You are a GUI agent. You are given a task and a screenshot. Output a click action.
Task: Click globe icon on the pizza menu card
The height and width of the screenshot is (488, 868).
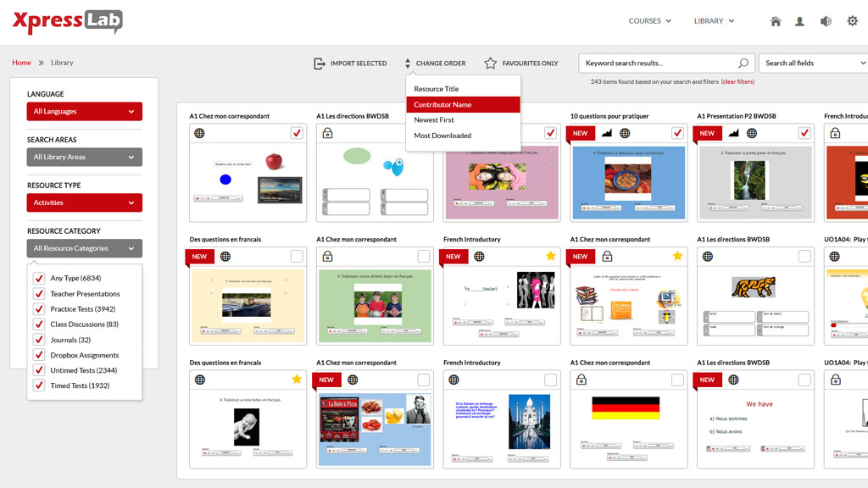[353, 380]
